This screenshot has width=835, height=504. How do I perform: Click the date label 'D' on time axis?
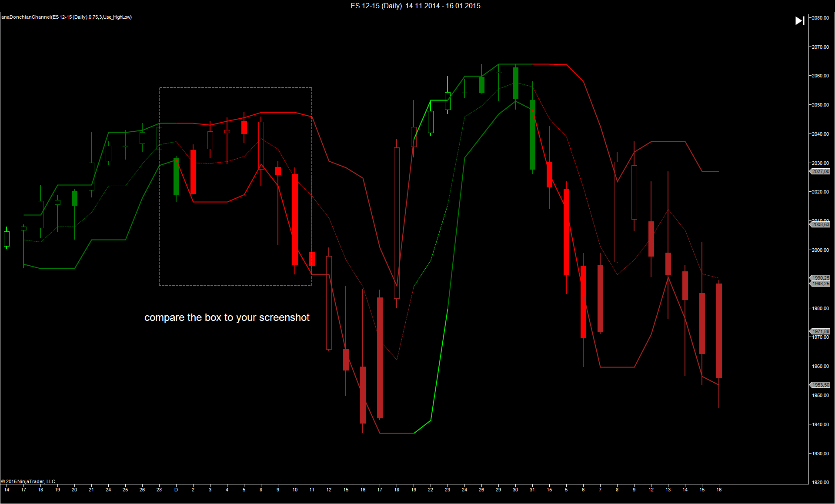coord(176,490)
